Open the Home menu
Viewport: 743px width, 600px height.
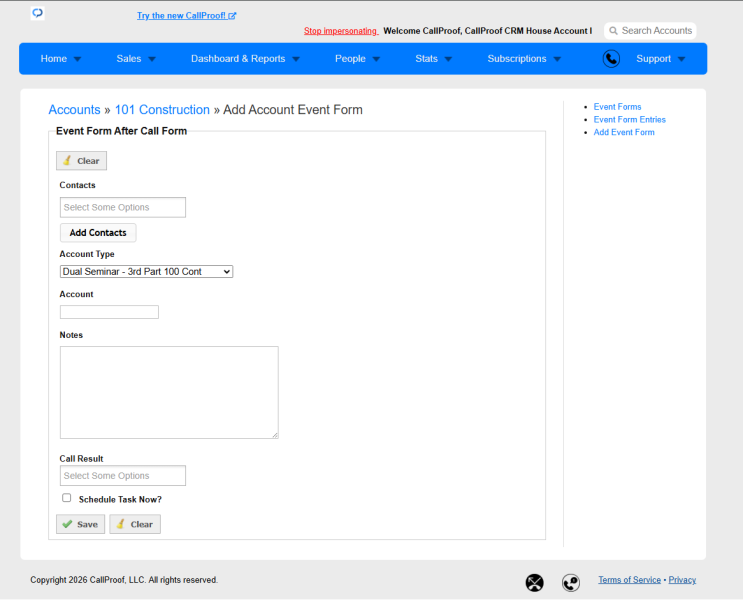[x=54, y=59]
